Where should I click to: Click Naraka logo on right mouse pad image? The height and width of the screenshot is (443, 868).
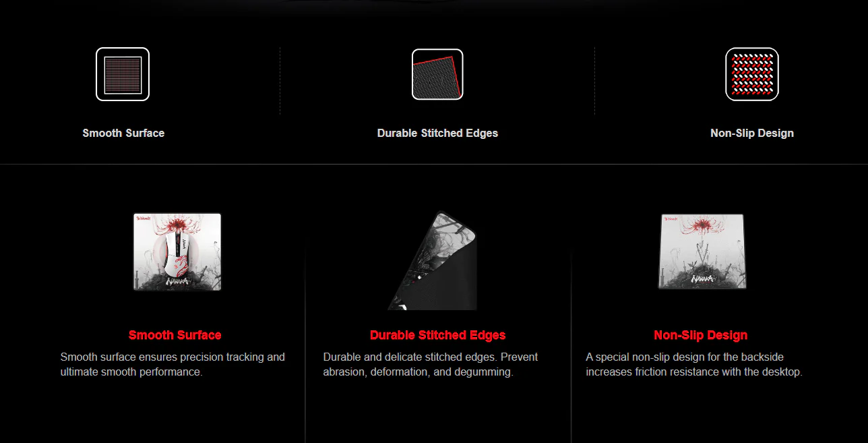pyautogui.click(x=704, y=279)
